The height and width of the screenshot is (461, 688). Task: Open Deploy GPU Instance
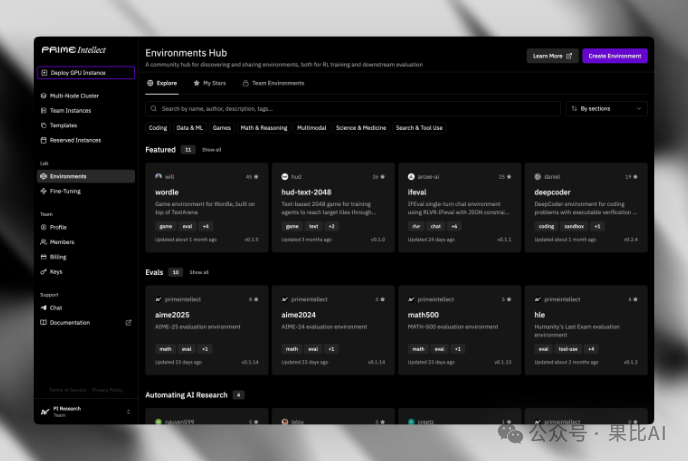[x=86, y=72]
